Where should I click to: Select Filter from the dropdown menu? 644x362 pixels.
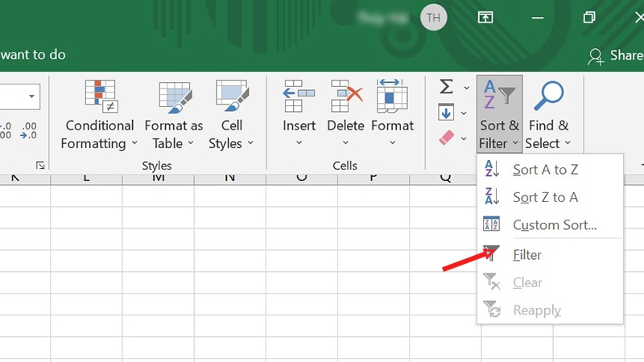(x=550, y=254)
